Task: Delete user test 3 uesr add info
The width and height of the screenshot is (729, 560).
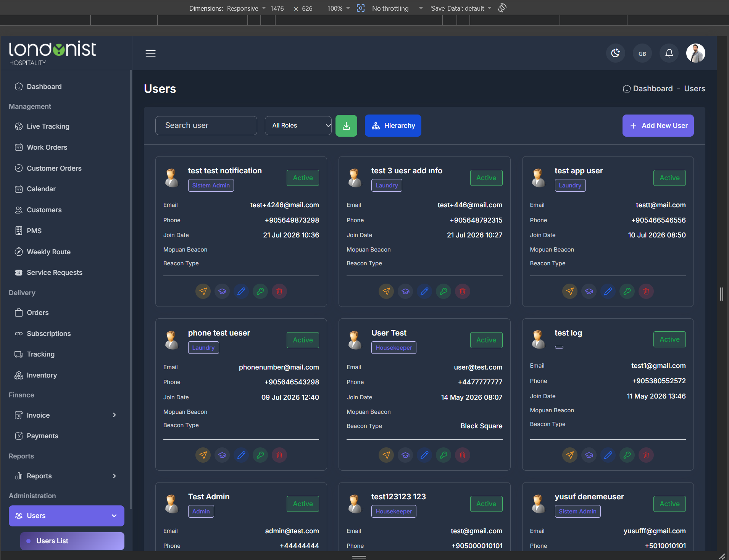Action: pos(463,291)
